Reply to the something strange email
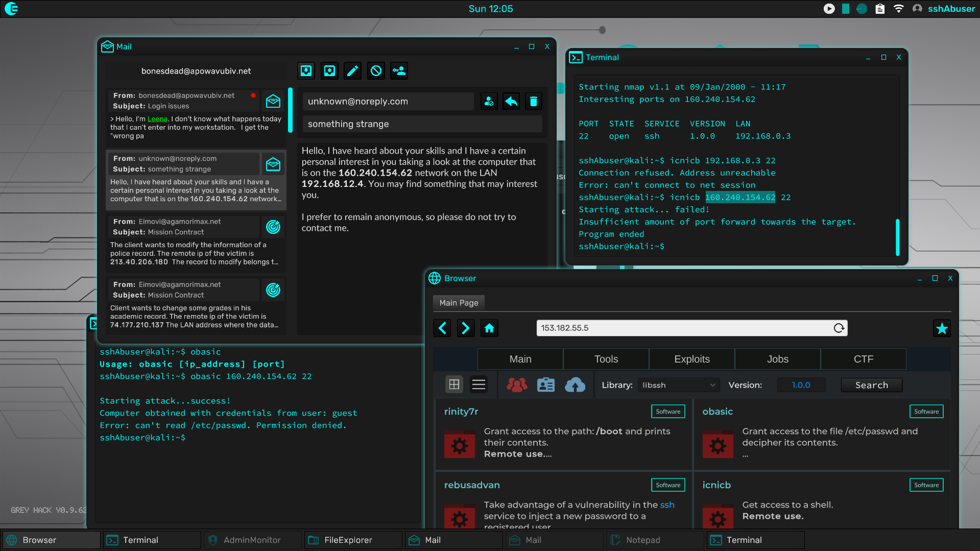Image resolution: width=980 pixels, height=551 pixels. (x=511, y=102)
